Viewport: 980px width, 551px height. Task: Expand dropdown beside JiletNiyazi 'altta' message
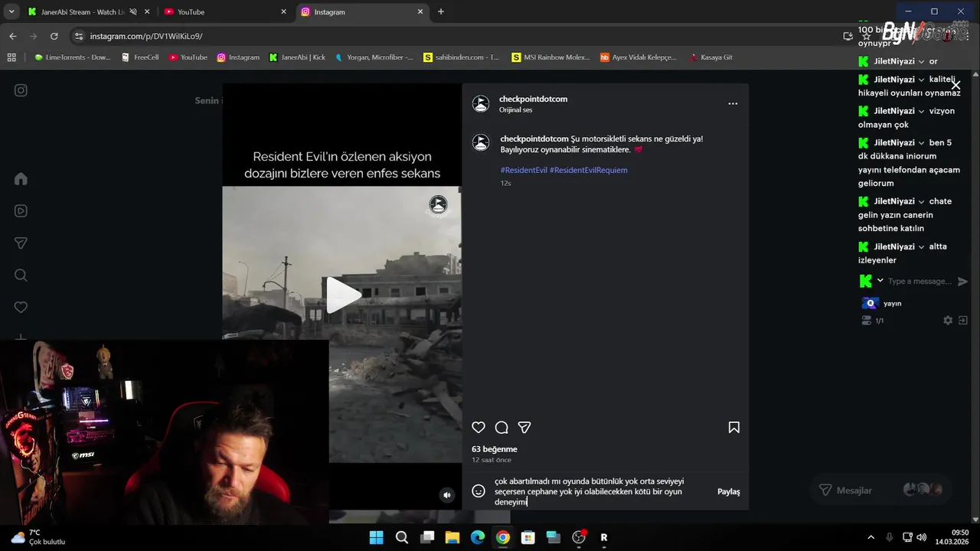[x=922, y=247]
